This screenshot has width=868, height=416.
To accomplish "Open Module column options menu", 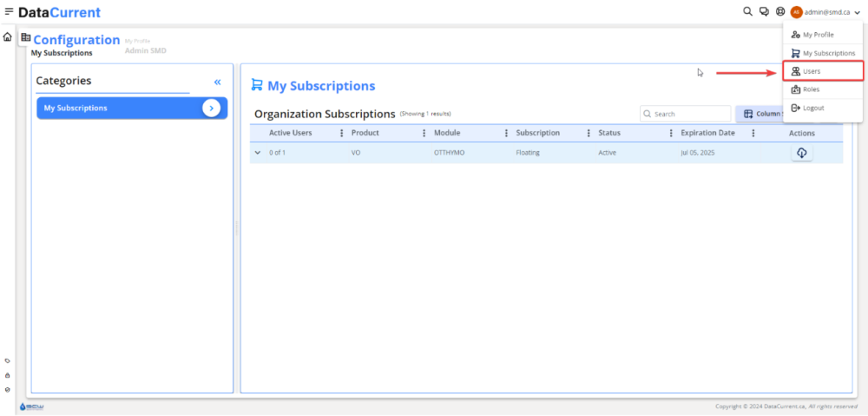I will pyautogui.click(x=506, y=133).
